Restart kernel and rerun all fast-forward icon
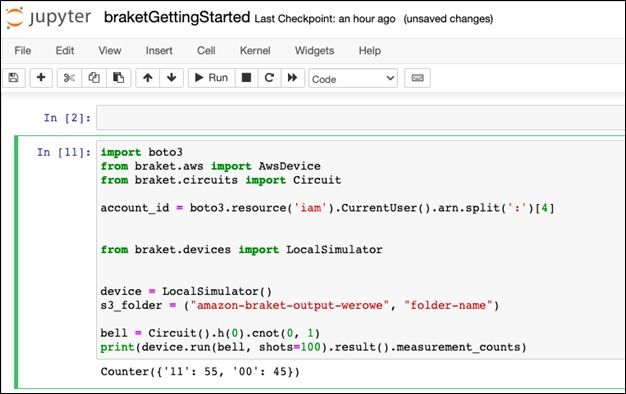Viewport: 626px width, 394px height. (293, 78)
